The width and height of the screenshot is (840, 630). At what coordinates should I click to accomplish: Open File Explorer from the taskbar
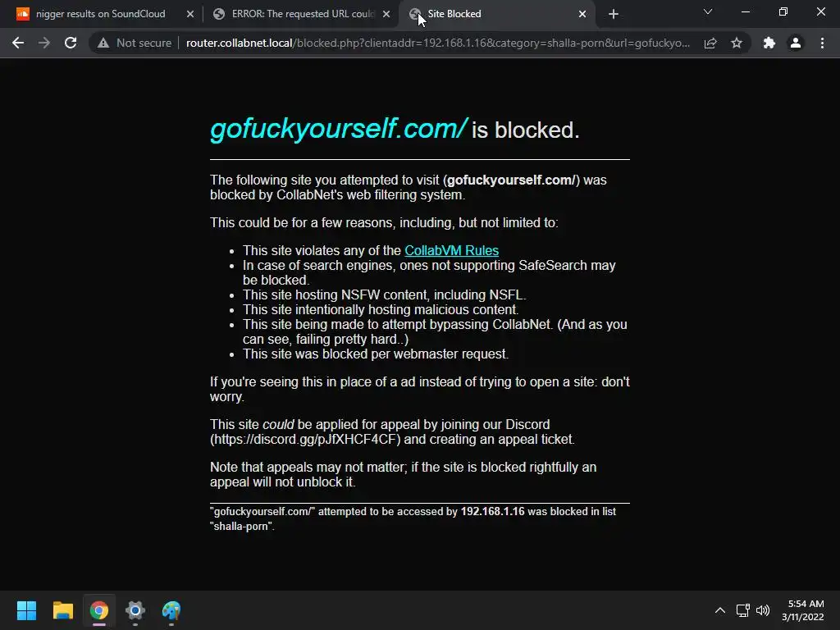[x=62, y=610]
